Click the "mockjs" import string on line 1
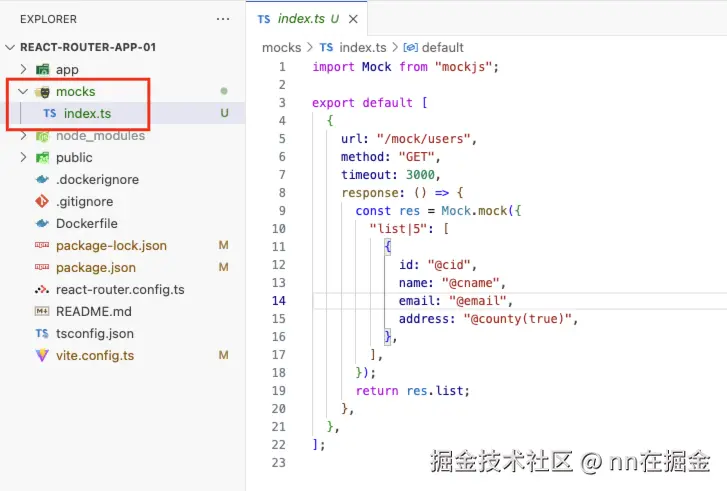The width and height of the screenshot is (727, 491). [x=463, y=67]
